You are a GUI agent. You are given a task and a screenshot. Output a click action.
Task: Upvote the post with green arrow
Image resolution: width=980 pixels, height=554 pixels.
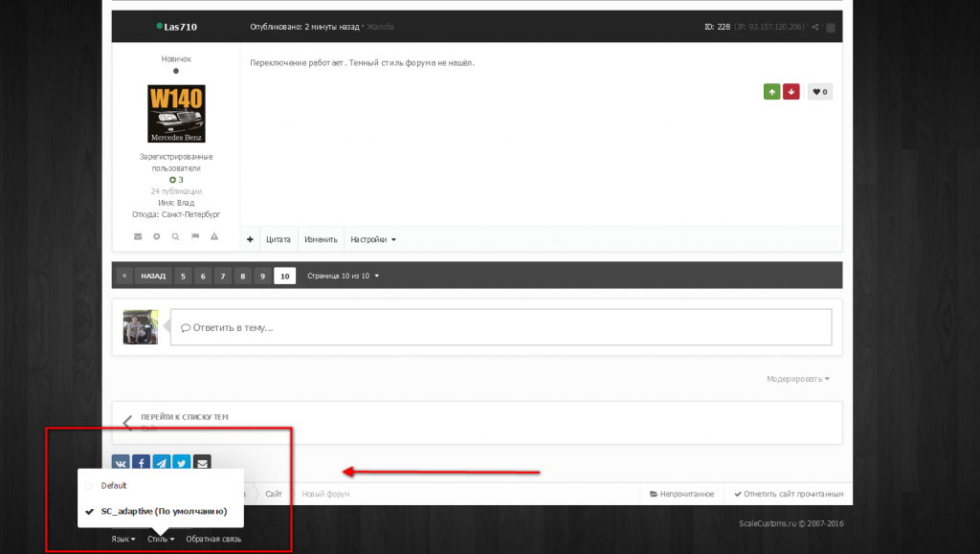[x=771, y=92]
